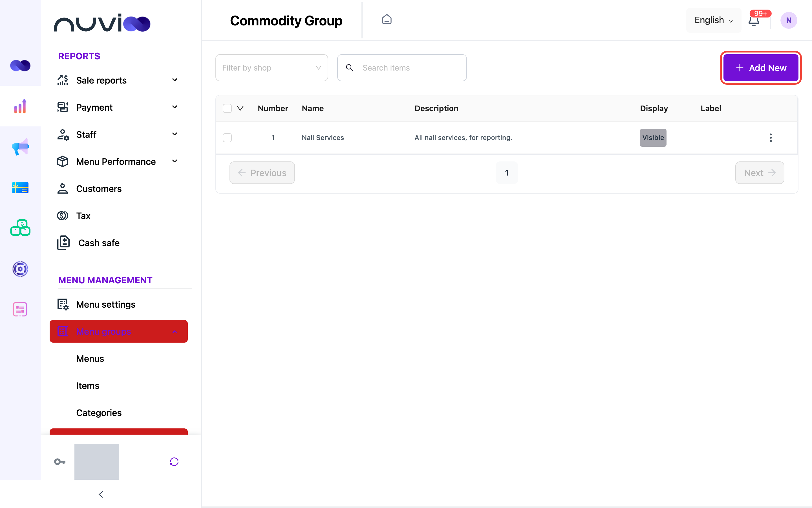Click the purple refresh sync icon

[x=174, y=462]
